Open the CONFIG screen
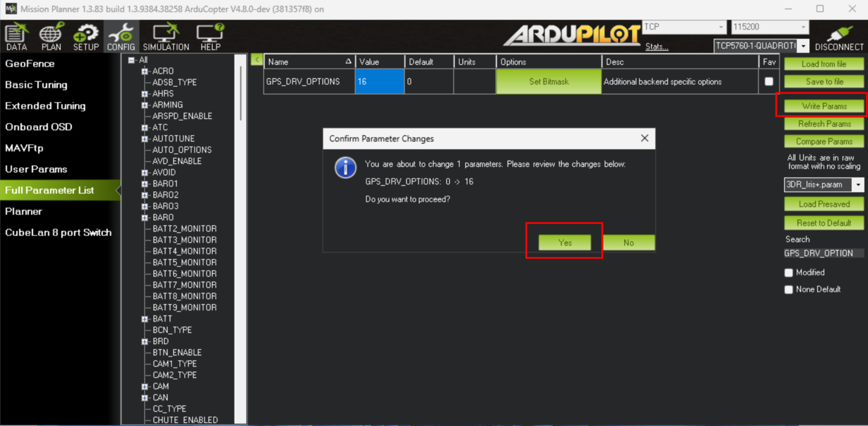Screen dimensions: 868x426 pyautogui.click(x=121, y=36)
